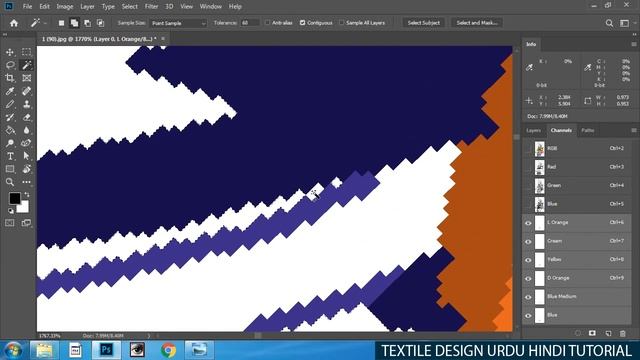
Task: Open the Info panel menu
Action: tap(633, 44)
